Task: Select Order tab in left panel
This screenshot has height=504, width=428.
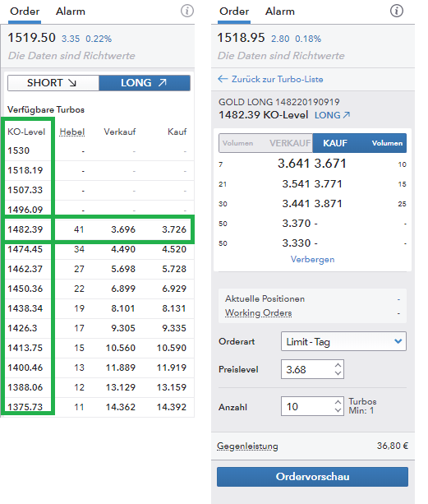Action: 25,12
